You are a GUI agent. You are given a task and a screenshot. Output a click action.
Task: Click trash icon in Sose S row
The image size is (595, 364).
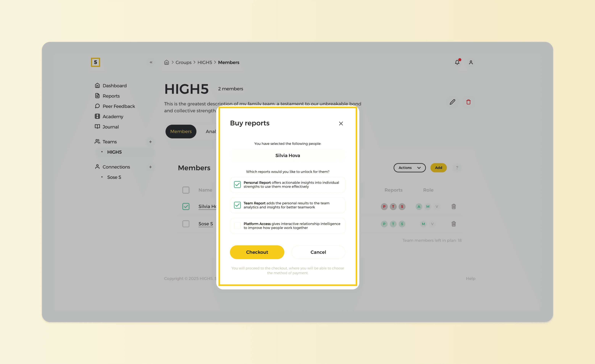[x=453, y=224]
